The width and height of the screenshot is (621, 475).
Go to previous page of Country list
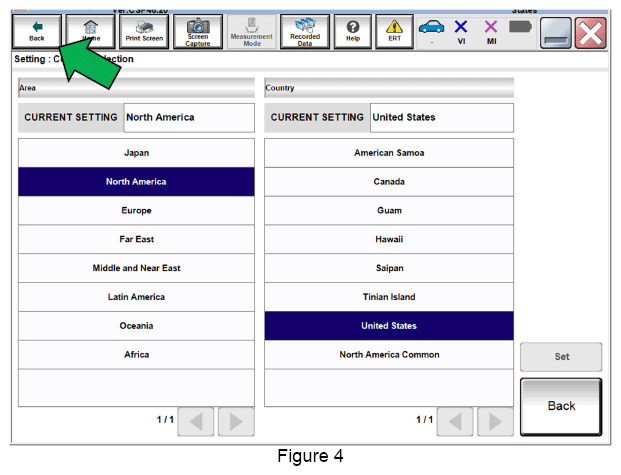coord(455,422)
